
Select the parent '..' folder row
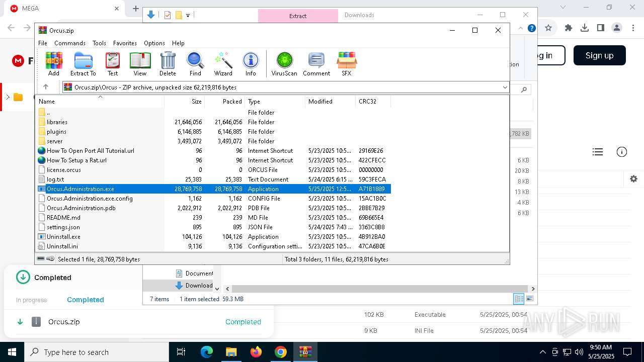click(213, 113)
